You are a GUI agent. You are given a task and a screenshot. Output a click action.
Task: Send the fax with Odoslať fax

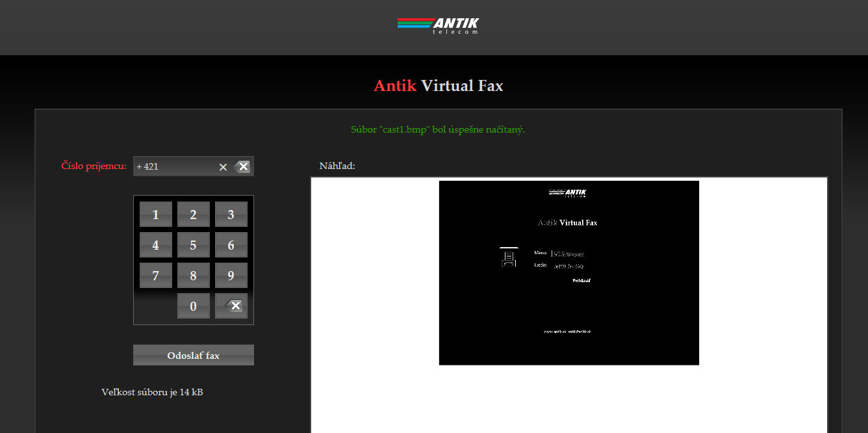(193, 356)
